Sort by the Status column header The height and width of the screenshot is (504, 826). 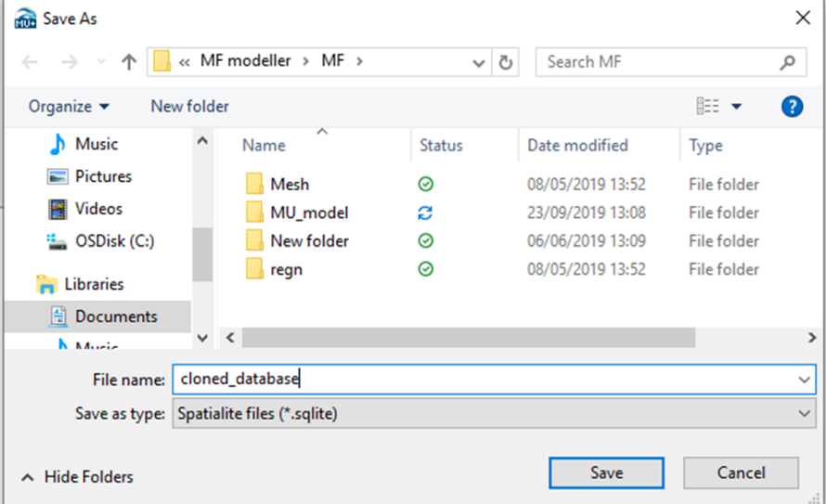[x=441, y=146]
